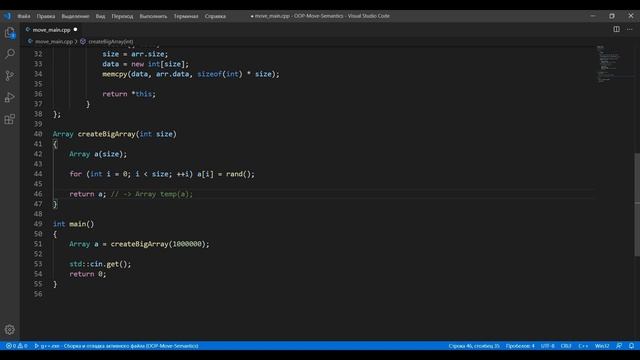
Task: Click '1000000' argument on line 51
Action: click(187, 244)
